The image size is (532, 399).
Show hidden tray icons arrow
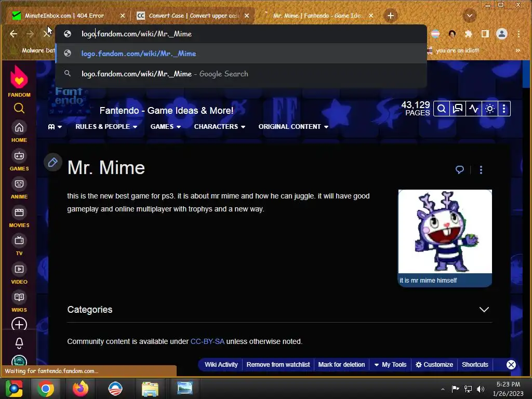click(443, 389)
